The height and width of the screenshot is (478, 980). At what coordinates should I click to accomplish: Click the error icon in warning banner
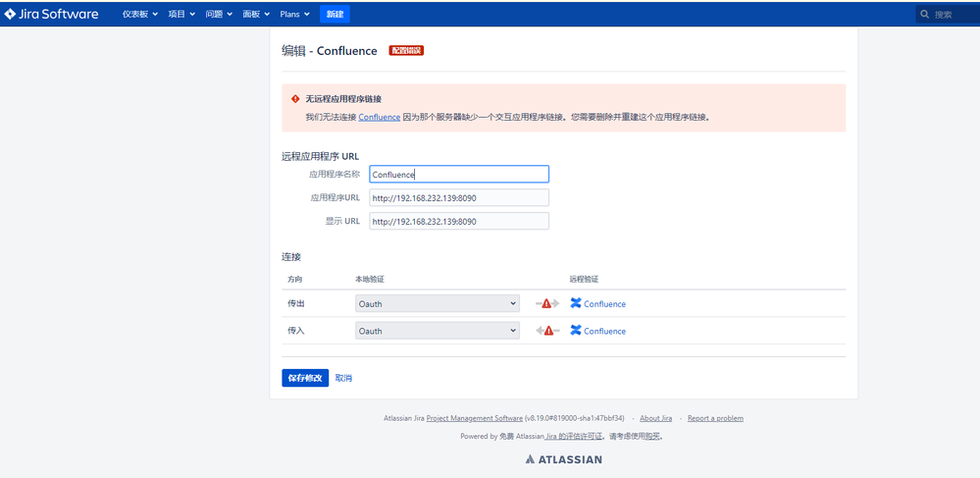[x=295, y=99]
